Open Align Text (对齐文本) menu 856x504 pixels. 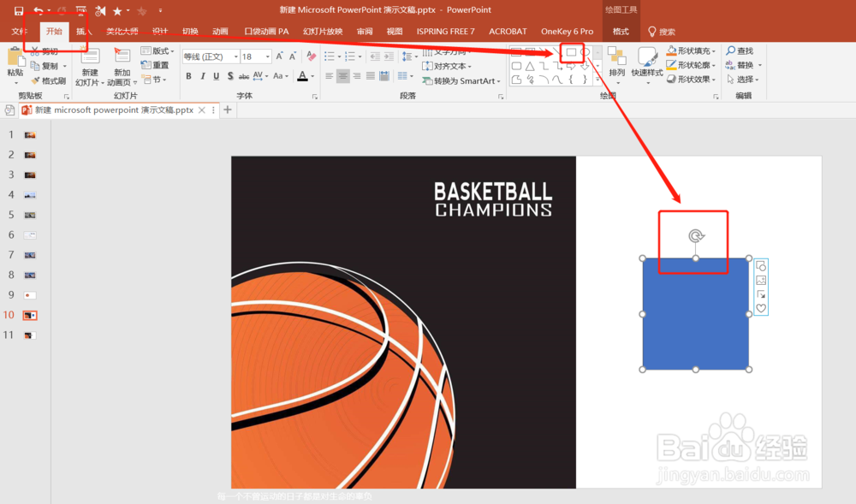point(447,66)
